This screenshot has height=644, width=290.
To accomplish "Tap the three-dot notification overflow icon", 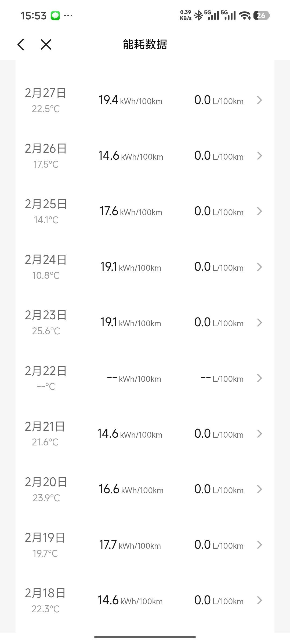I will click(68, 16).
